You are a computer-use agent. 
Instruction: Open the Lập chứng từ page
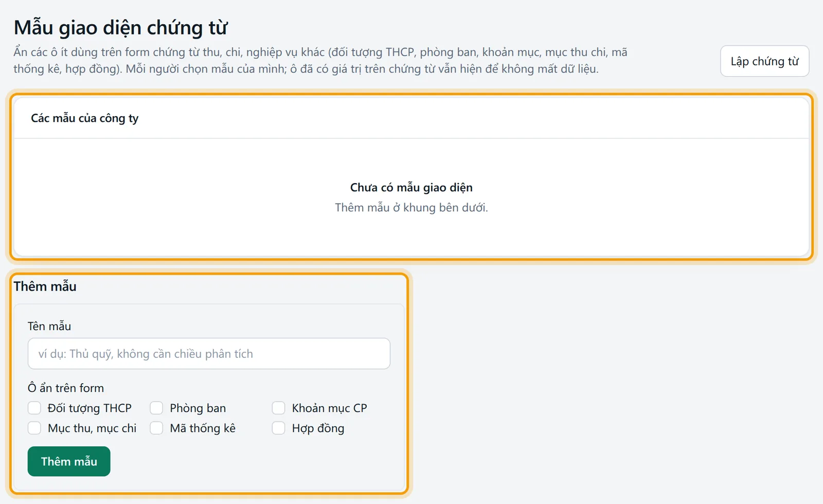click(764, 61)
